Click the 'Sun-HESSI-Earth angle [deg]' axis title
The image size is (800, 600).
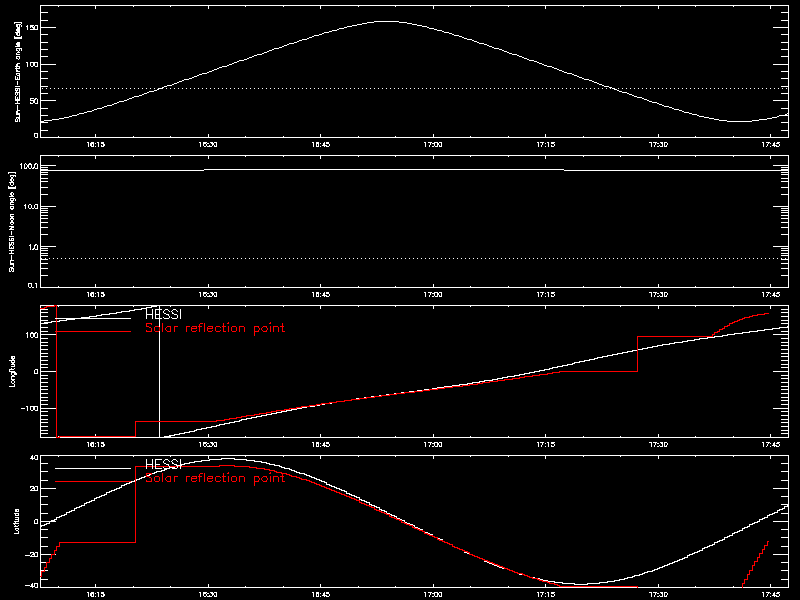(17, 71)
